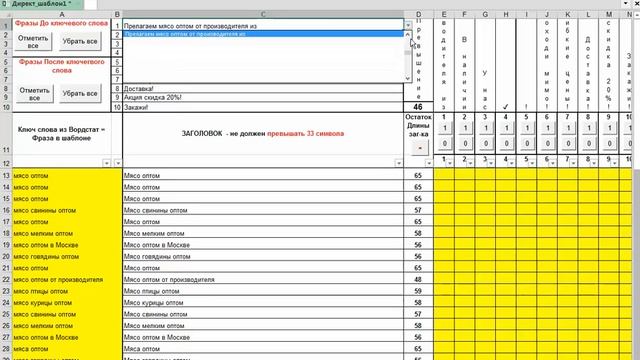This screenshot has width=640, height=360.
Task: Click 'Убрать все' under 'Фразы После ключевого слова'
Action: 80,94
